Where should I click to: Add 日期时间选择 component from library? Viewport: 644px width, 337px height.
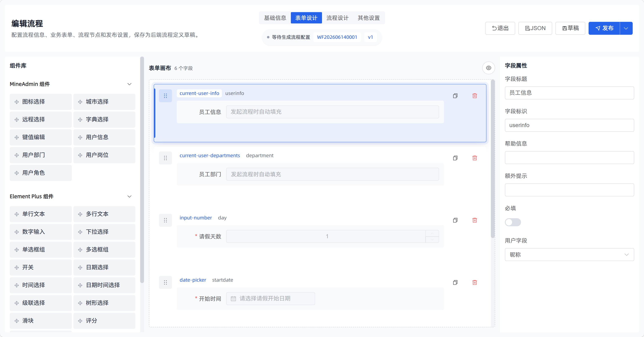(104, 285)
